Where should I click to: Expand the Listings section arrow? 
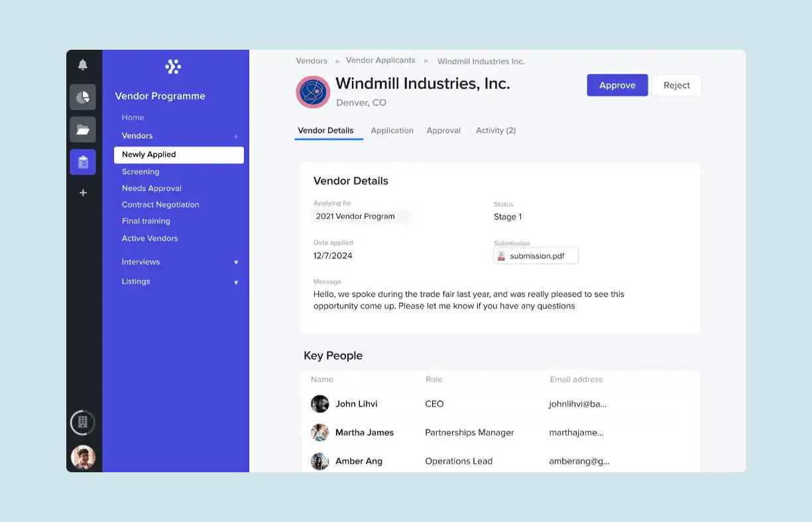[236, 283]
